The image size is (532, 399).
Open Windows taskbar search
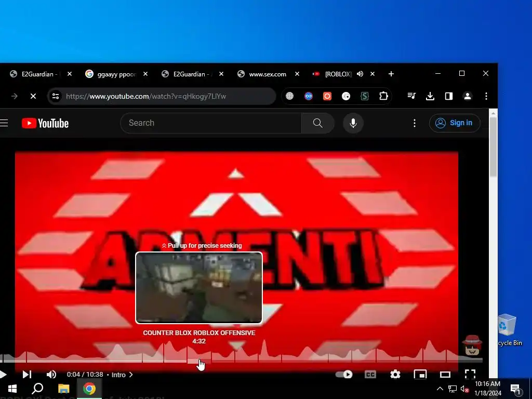tap(37, 389)
